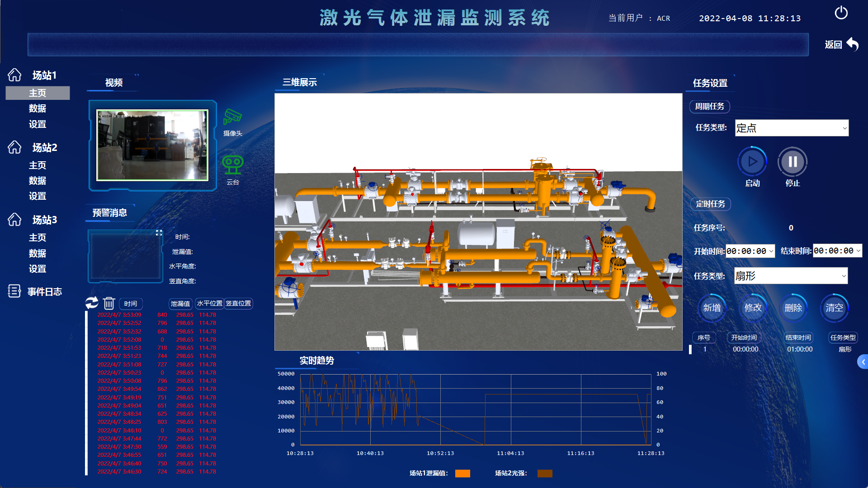Screen dimensions: 868x488
Task: Open 场站2 数据 page
Action: click(38, 181)
